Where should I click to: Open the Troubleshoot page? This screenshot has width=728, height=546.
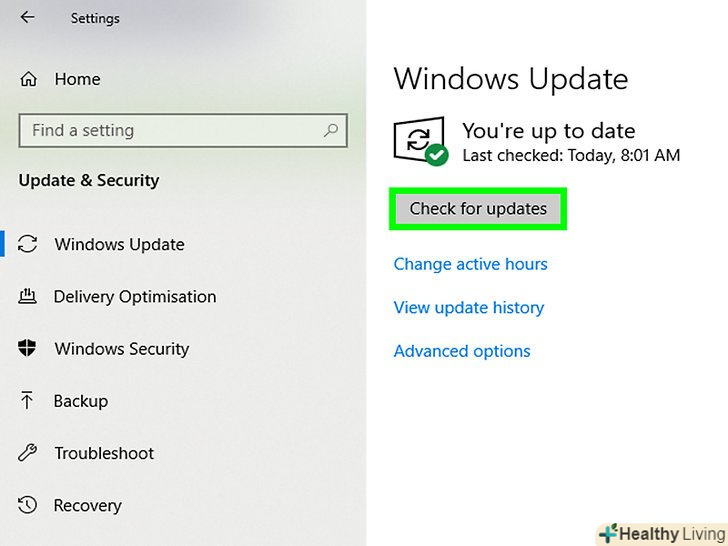pyautogui.click(x=104, y=453)
